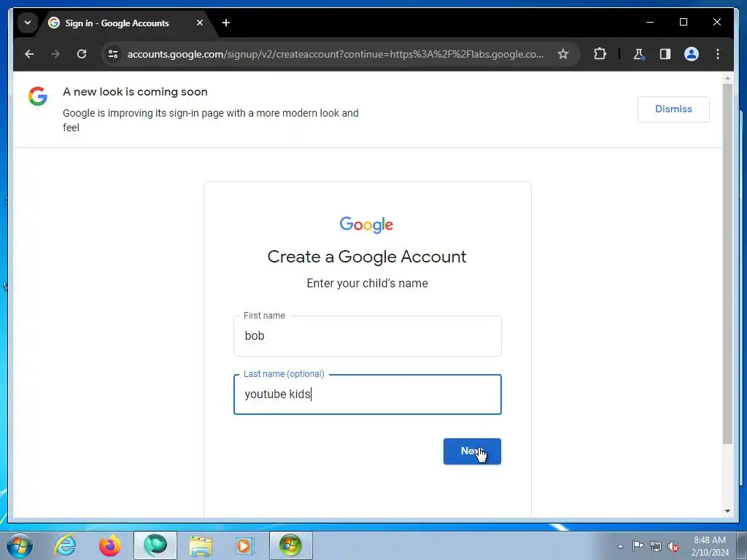
Task: Click the browser forward arrow
Action: coord(55,54)
